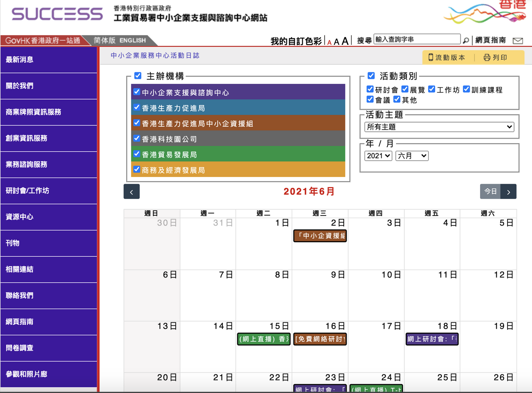Click the SUCCESS logo
Image resolution: width=532 pixels, height=393 pixels.
[x=57, y=14]
